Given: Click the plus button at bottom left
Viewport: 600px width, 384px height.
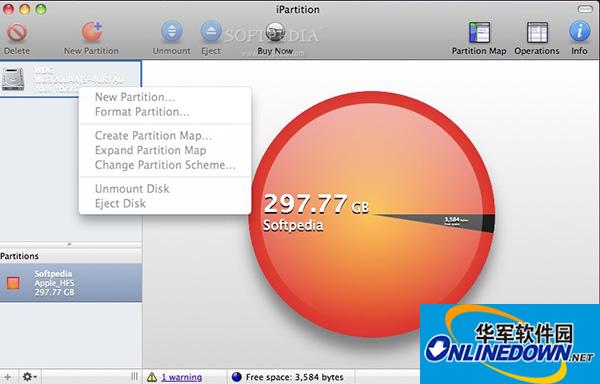Looking at the screenshot, I should coord(7,377).
